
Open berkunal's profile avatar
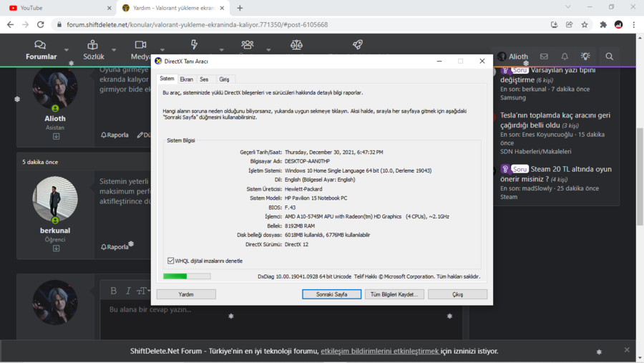(x=55, y=199)
